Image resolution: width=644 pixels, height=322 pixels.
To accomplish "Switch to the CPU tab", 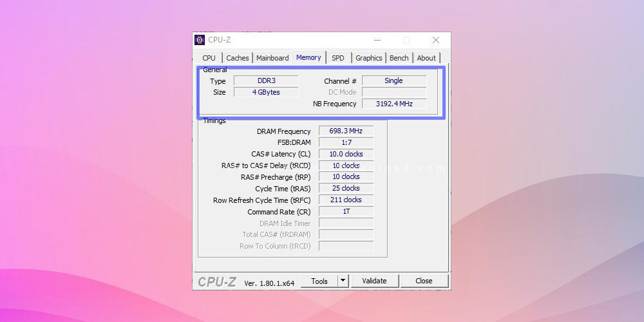I will [209, 58].
